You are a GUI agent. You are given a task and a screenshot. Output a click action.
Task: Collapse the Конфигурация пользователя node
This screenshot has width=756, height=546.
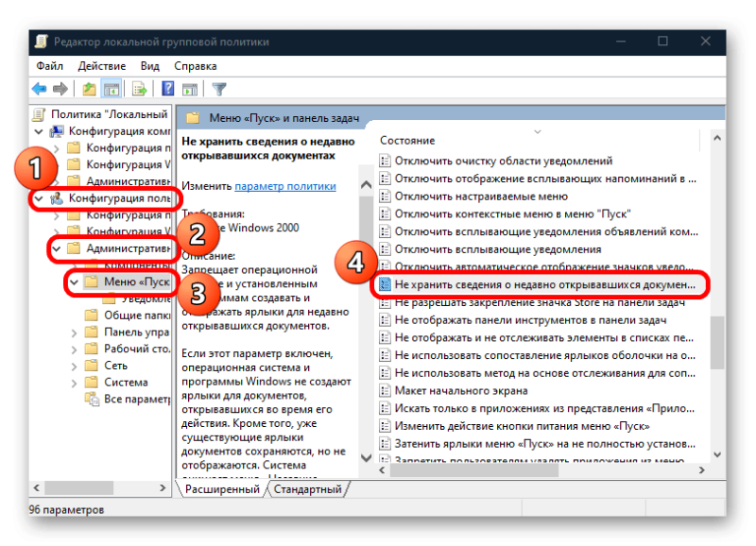tap(39, 198)
